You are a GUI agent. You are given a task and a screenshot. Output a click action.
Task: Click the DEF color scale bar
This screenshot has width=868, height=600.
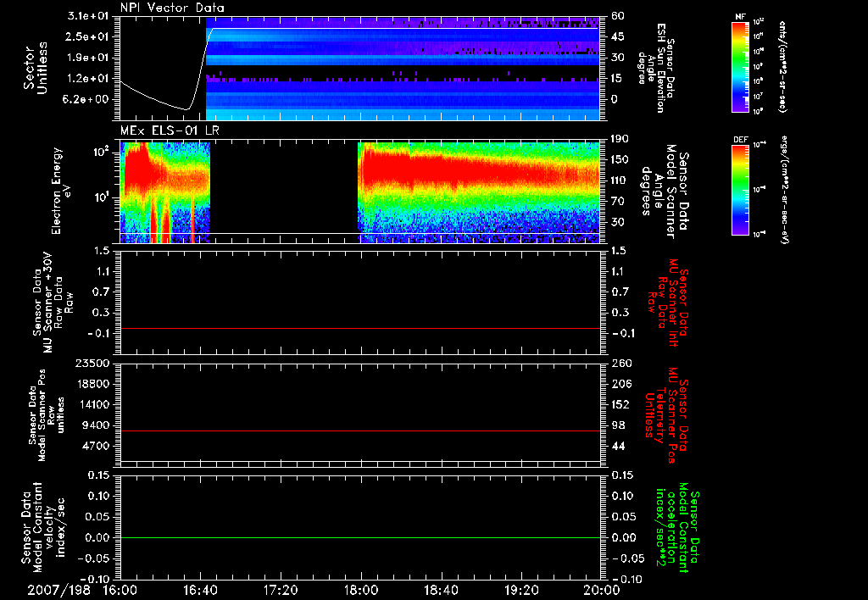pyautogui.click(x=740, y=190)
